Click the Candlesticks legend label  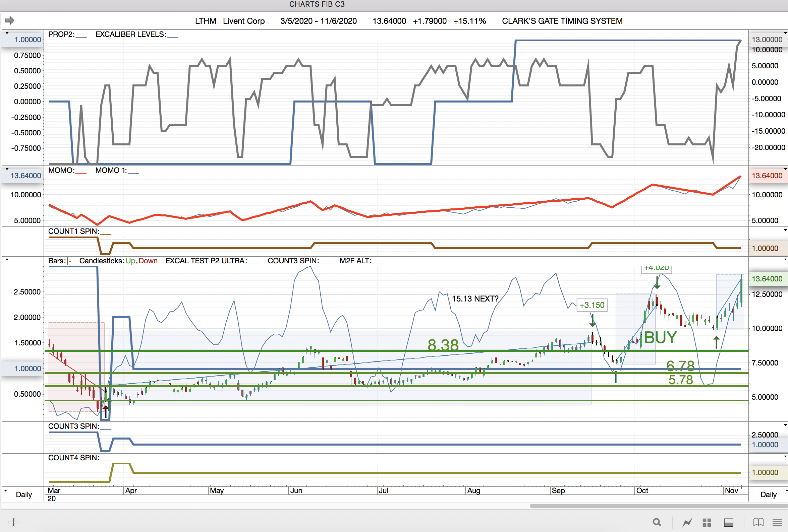(x=102, y=261)
